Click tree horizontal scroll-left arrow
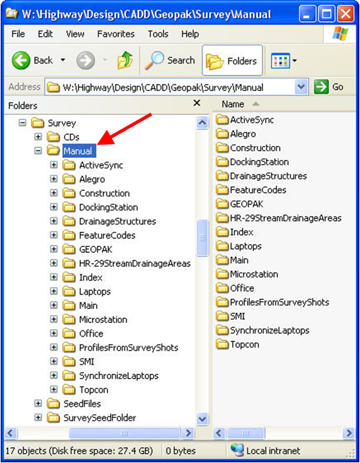 point(10,433)
